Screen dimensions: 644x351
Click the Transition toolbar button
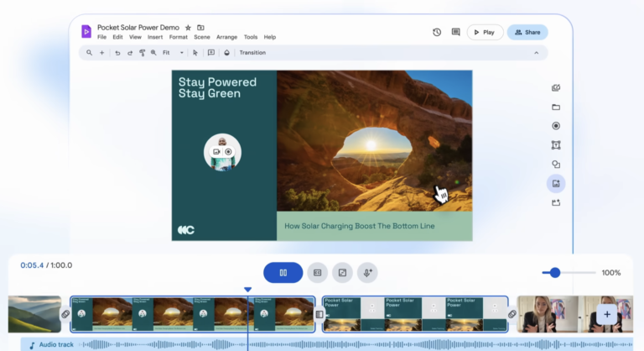252,53
